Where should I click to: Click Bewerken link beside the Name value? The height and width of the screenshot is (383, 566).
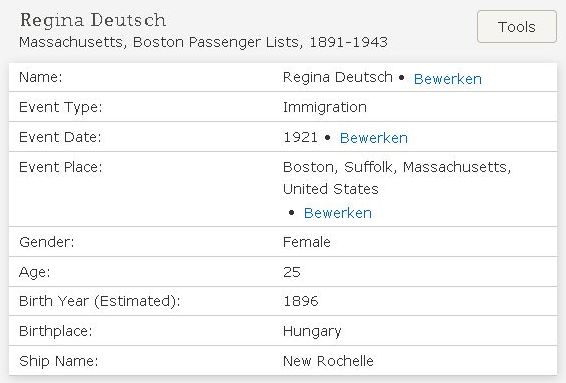point(448,79)
